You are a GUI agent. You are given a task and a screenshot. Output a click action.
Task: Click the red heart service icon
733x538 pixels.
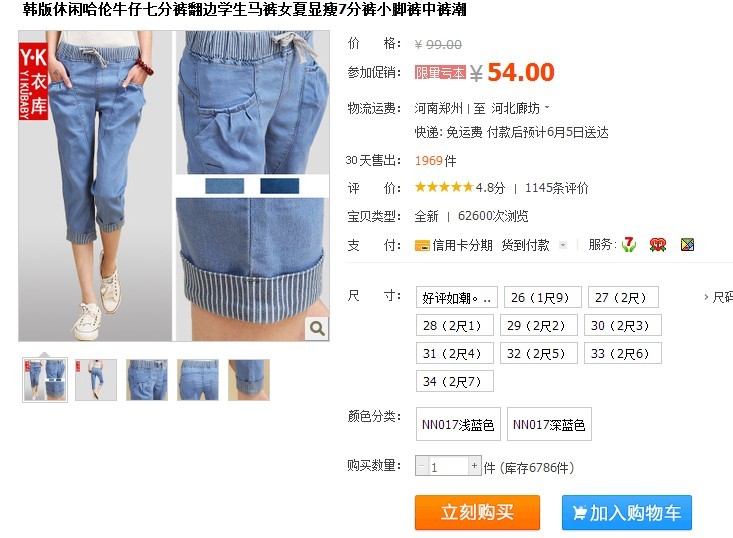[x=657, y=244]
